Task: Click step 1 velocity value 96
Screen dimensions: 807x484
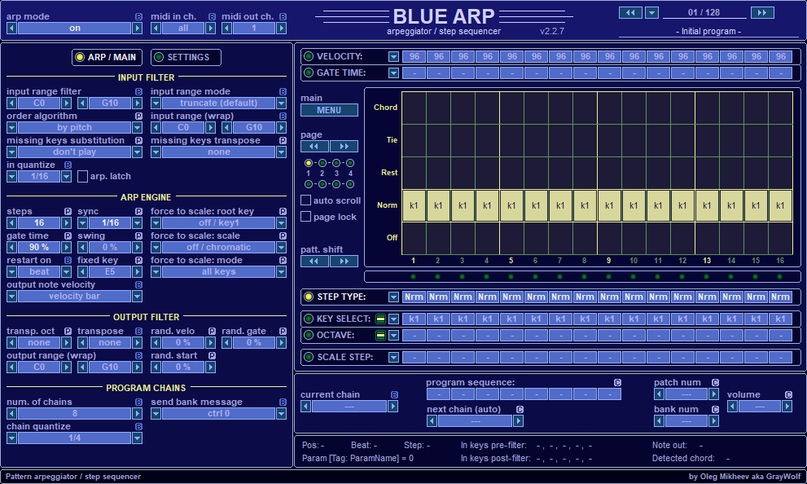Action: point(414,57)
